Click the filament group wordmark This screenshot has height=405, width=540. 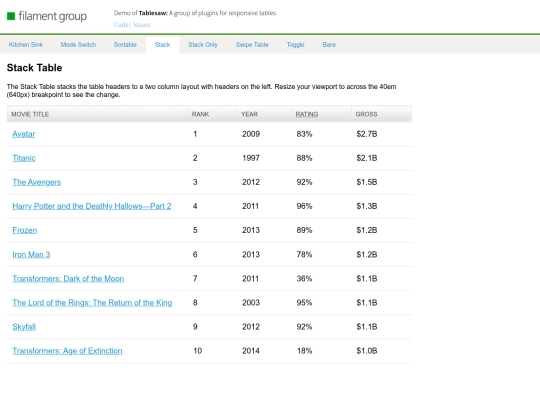53,16
